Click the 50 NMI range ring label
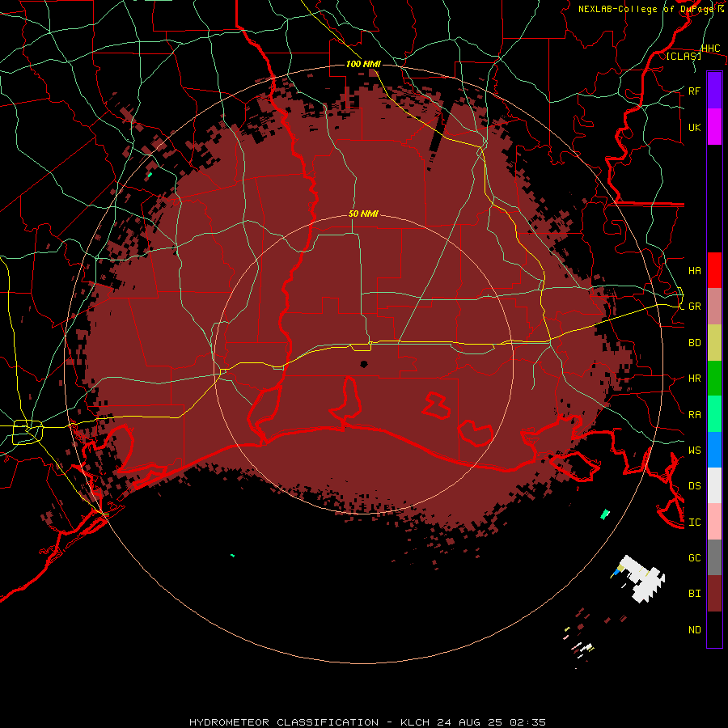 [363, 214]
